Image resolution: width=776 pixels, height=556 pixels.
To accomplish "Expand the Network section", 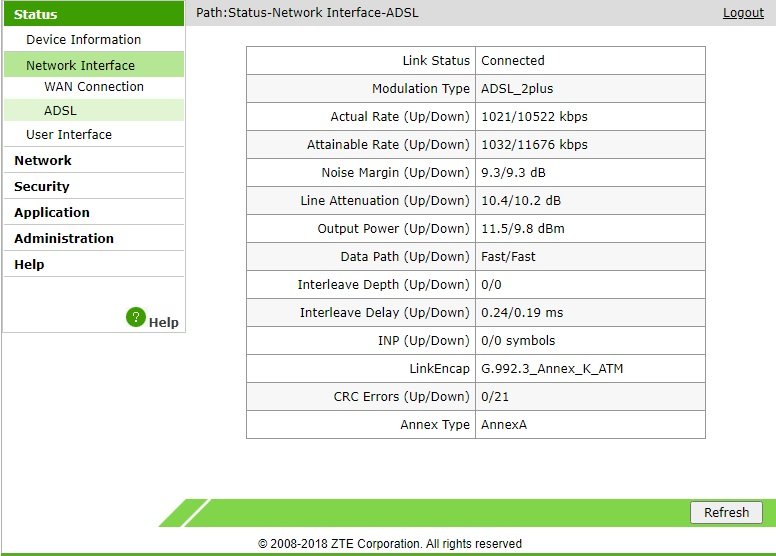I will coord(43,160).
